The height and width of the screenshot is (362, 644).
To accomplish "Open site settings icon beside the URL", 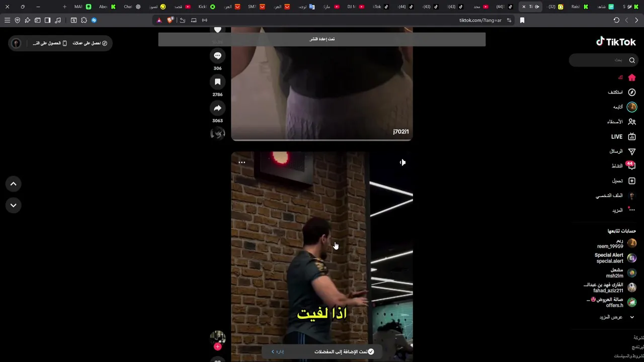I will (509, 20).
